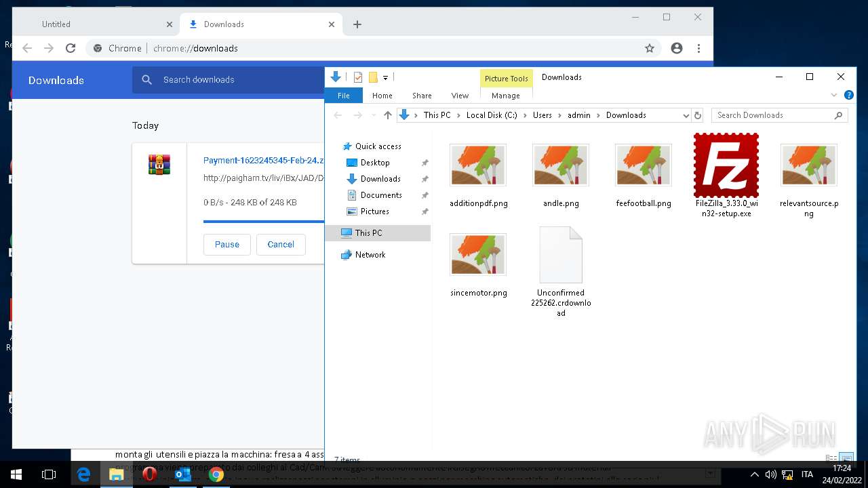The height and width of the screenshot is (488, 868).
Task: Refresh the Explorer folder view
Action: click(x=698, y=115)
